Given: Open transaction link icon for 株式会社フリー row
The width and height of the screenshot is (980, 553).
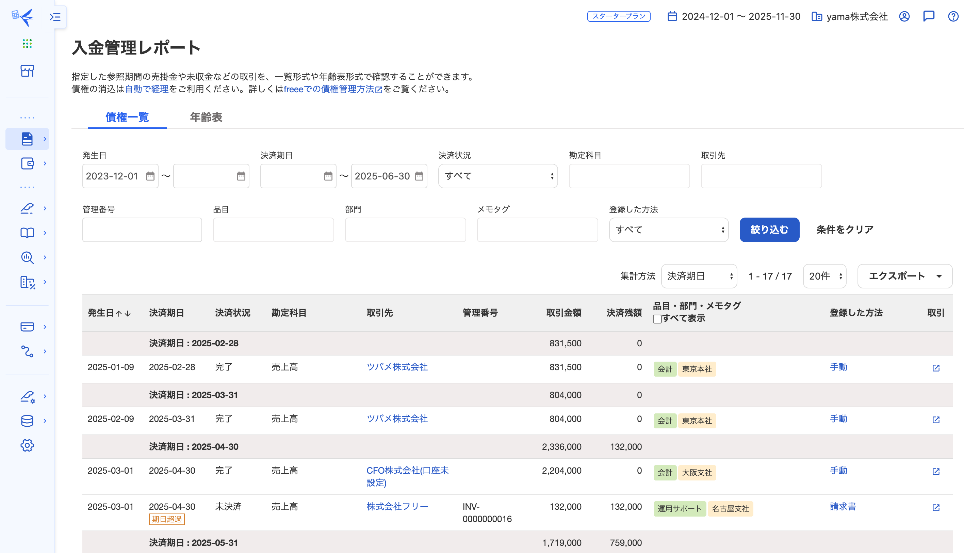Looking at the screenshot, I should (x=936, y=507).
